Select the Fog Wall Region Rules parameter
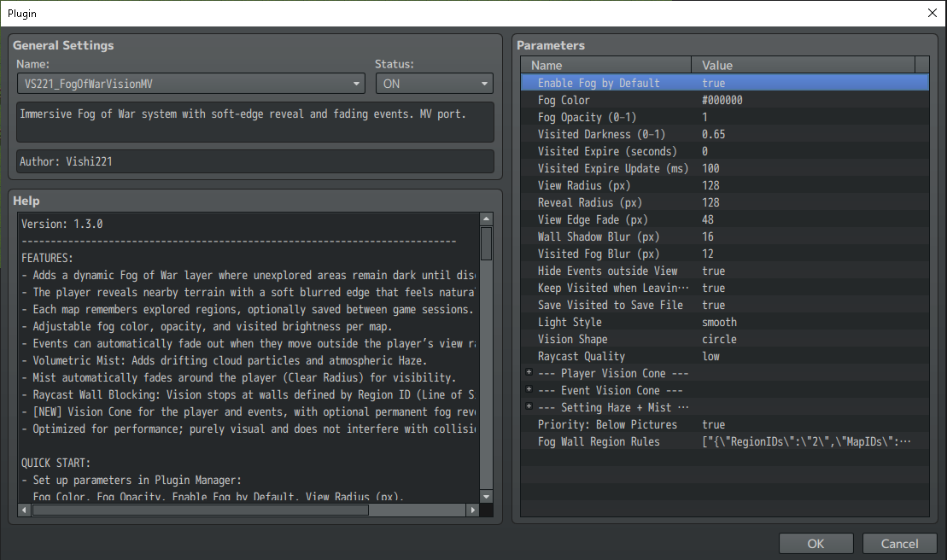Viewport: 947px width, 560px height. click(x=599, y=441)
